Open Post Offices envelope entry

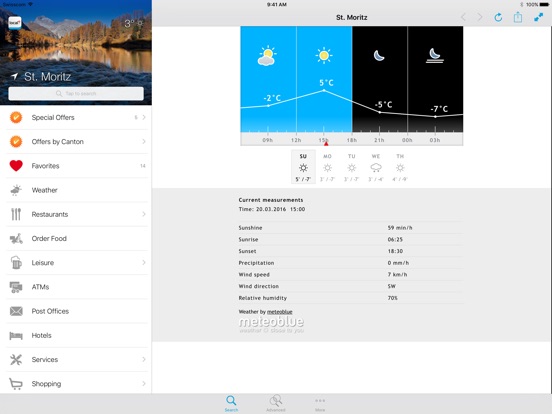(76, 311)
